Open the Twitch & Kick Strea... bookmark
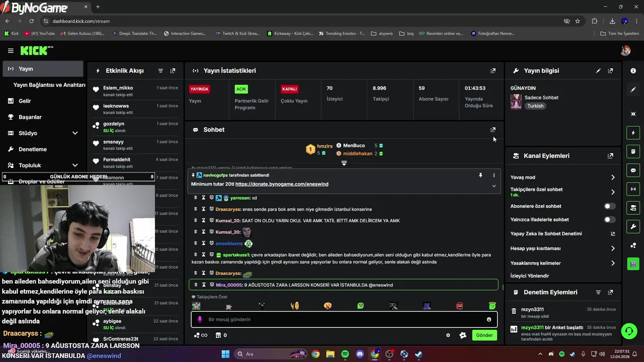Screen dimensions: 644x362 (237, 34)
